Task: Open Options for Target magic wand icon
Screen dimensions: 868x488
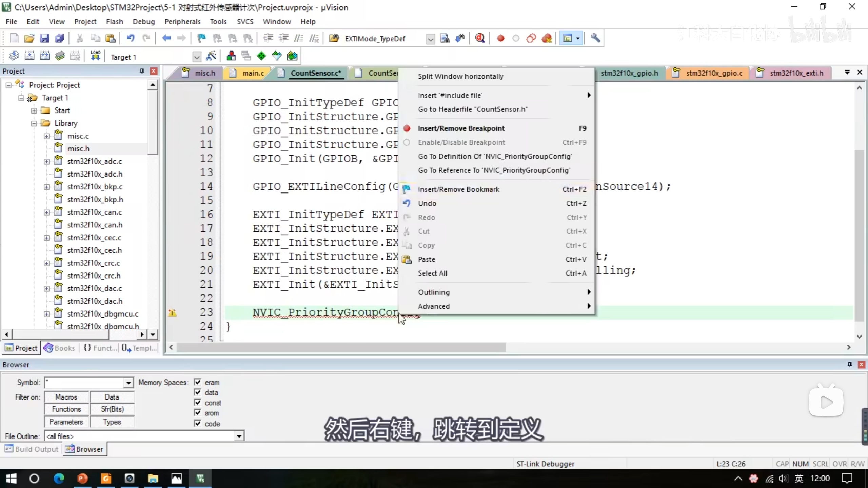Action: 211,56
